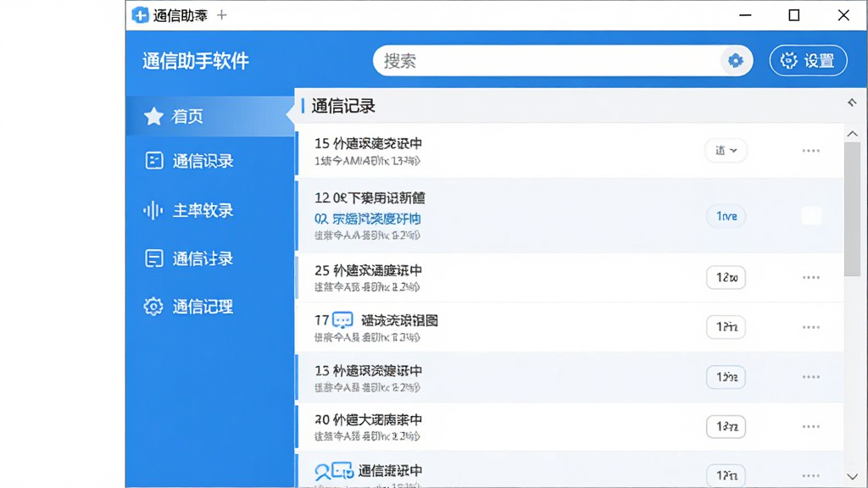
Task: Select the record row starting with 15
Action: click(570, 151)
